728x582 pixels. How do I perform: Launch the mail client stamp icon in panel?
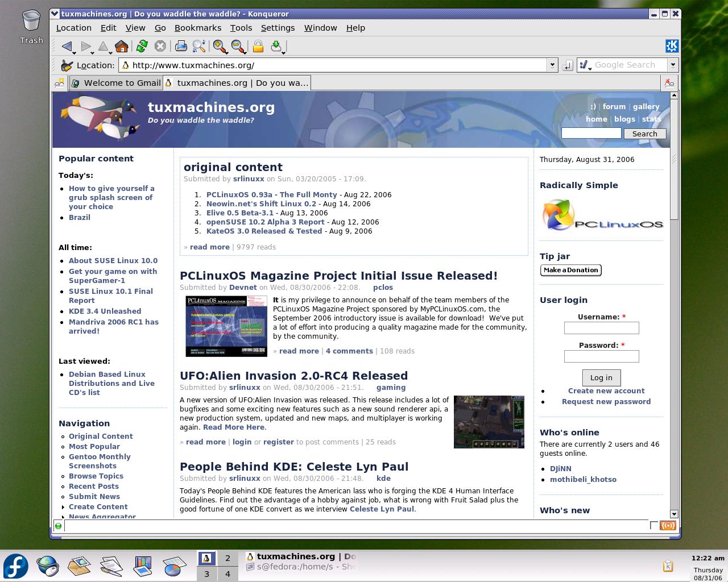(79, 566)
